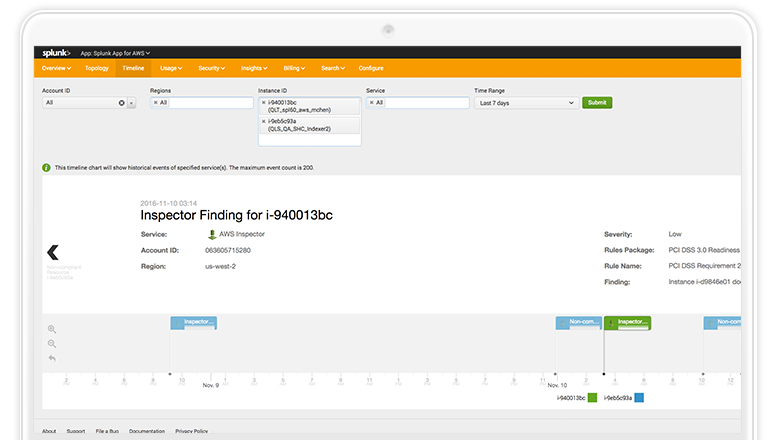Zoom out on the timeline
The height and width of the screenshot is (440, 770).
pos(52,344)
